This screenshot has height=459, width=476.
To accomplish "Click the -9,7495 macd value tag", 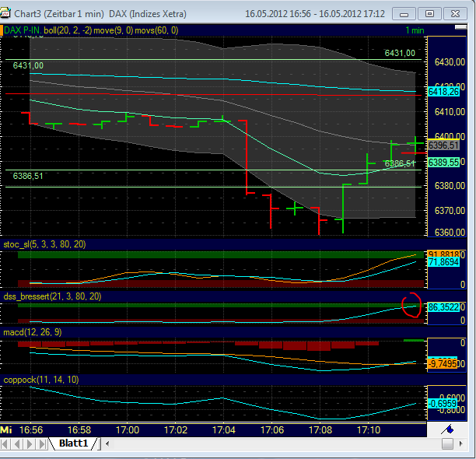I will 443,363.
